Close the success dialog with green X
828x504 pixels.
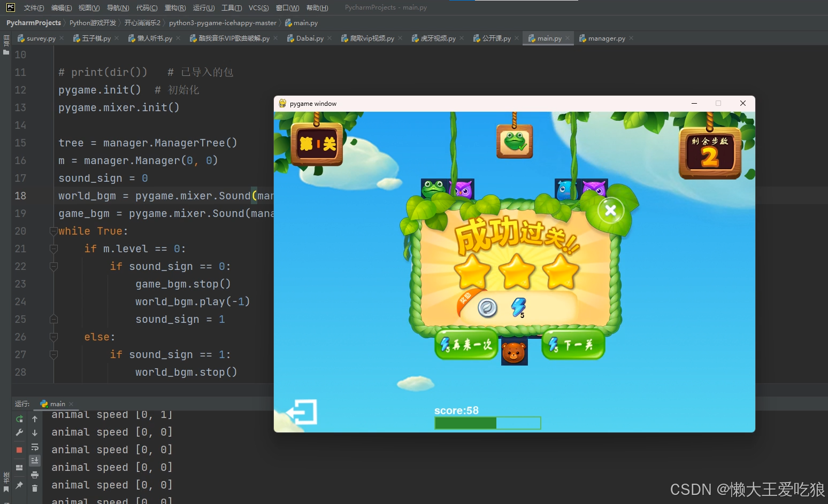click(610, 211)
